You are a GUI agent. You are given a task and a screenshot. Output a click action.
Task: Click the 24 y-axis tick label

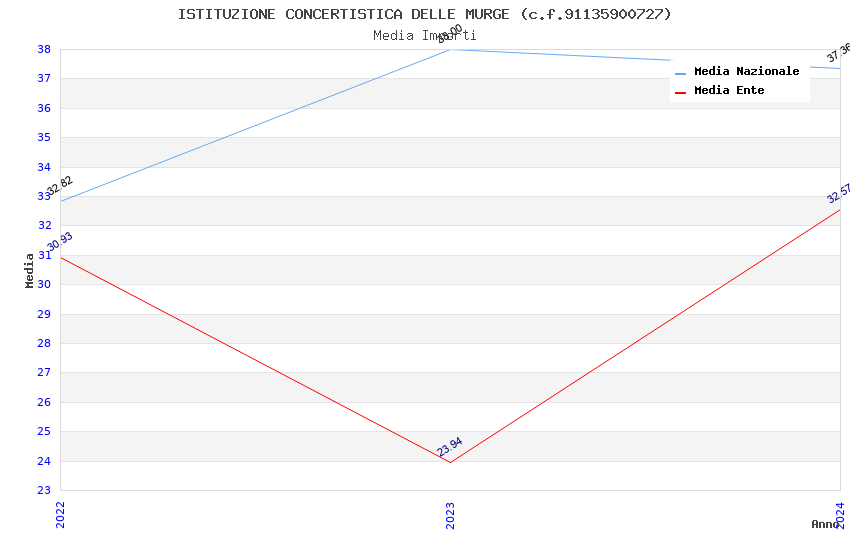click(44, 461)
